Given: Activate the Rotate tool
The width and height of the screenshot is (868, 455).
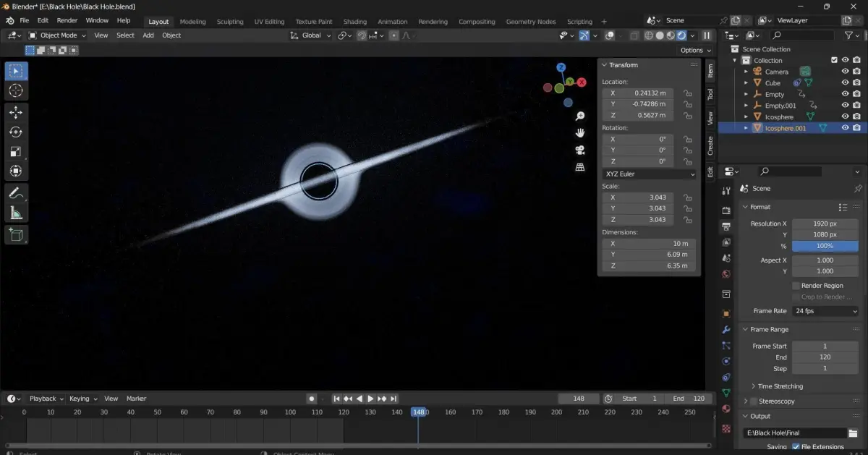Looking at the screenshot, I should pyautogui.click(x=16, y=132).
